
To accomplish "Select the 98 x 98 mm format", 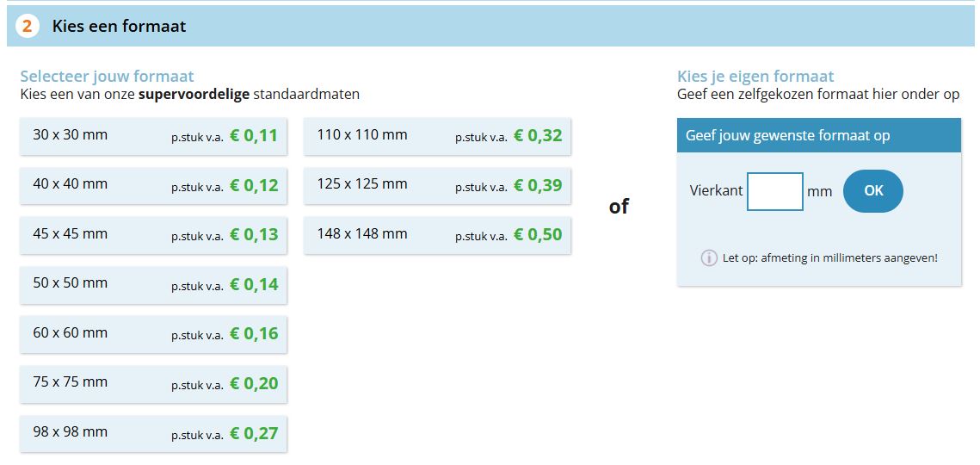I will [x=153, y=433].
